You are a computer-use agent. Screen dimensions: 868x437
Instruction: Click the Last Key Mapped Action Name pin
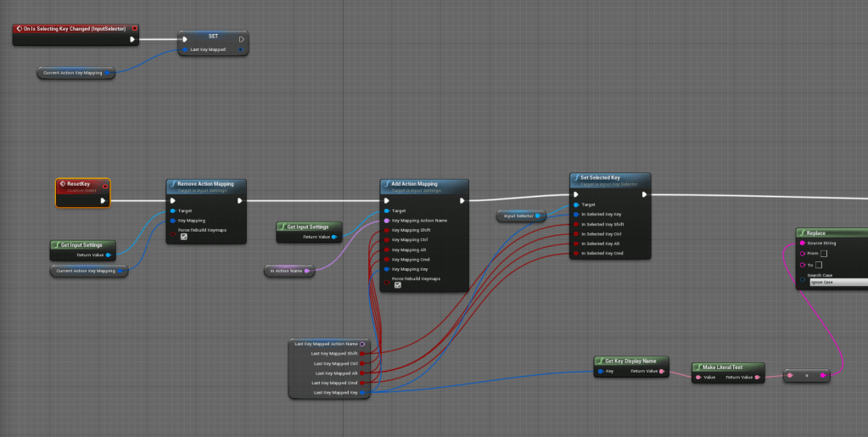[363, 344]
